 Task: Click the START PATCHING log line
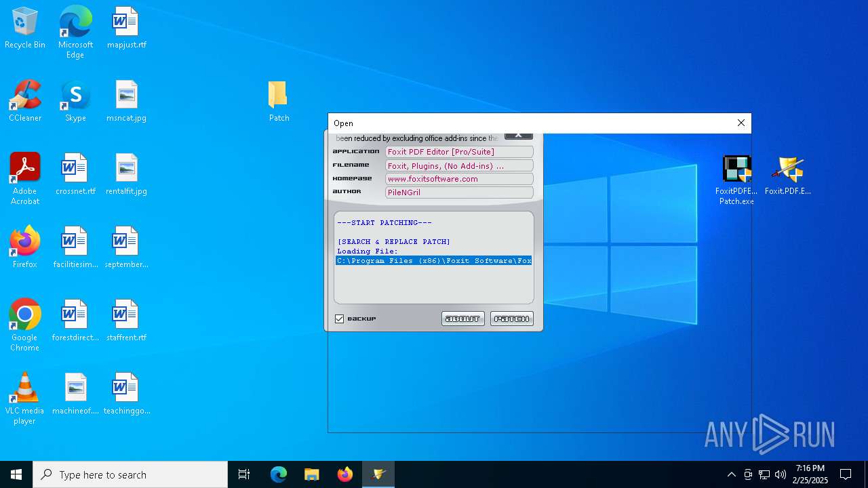tap(384, 222)
